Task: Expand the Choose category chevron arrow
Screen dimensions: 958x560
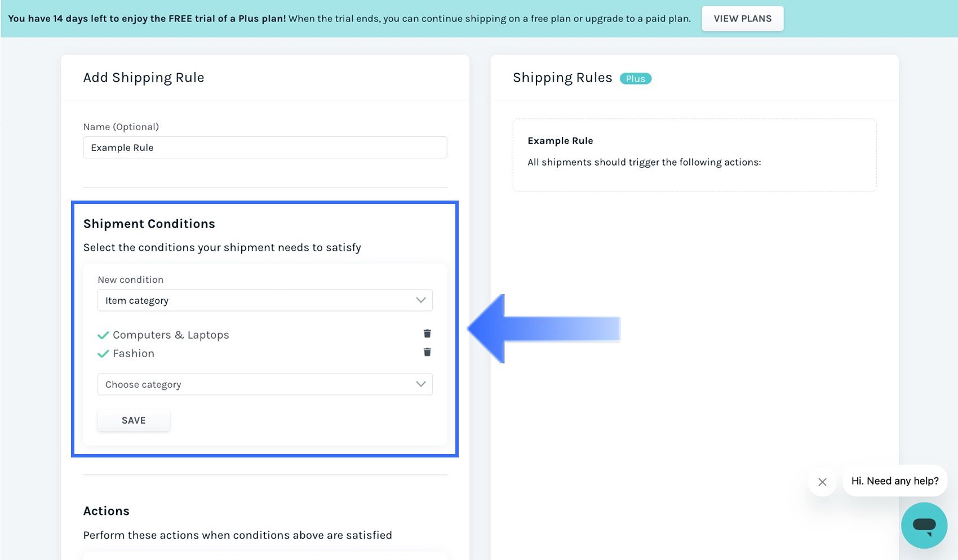Action: tap(420, 384)
